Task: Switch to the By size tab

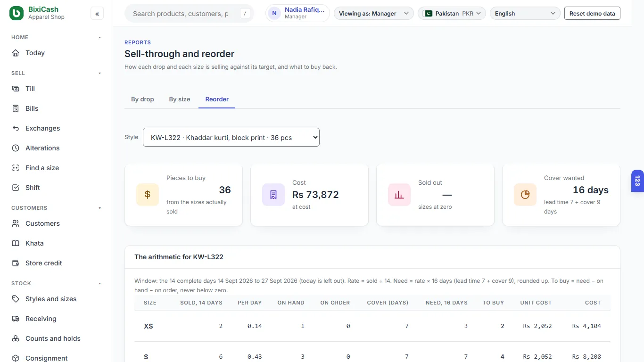Action: tap(180, 99)
